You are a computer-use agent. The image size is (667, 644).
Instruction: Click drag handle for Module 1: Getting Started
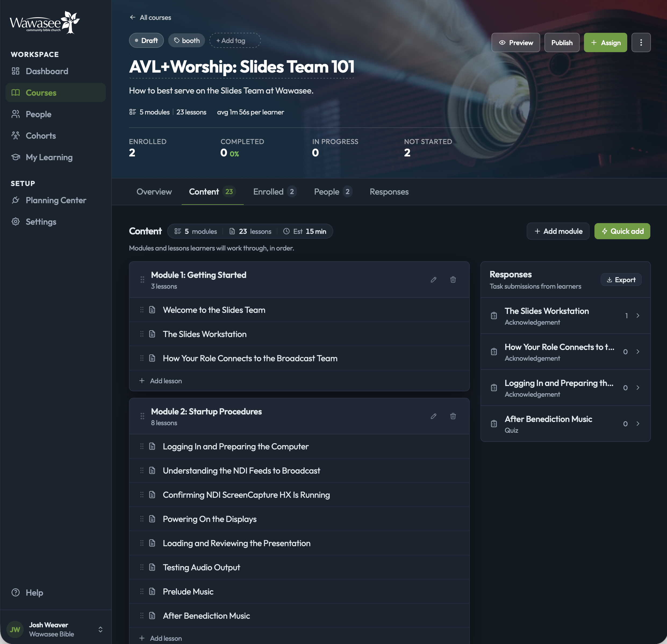142,280
